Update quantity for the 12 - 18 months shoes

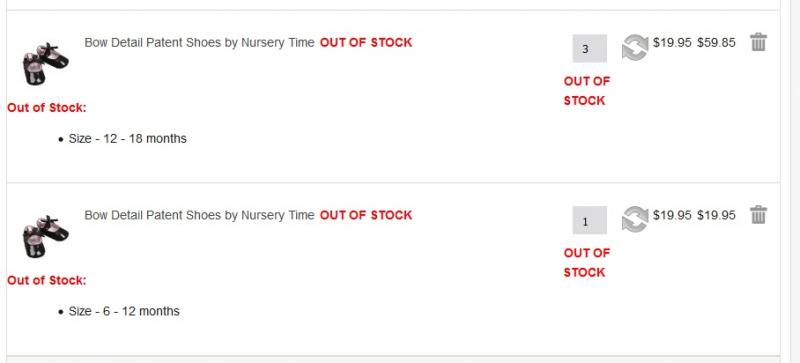pyautogui.click(x=635, y=47)
